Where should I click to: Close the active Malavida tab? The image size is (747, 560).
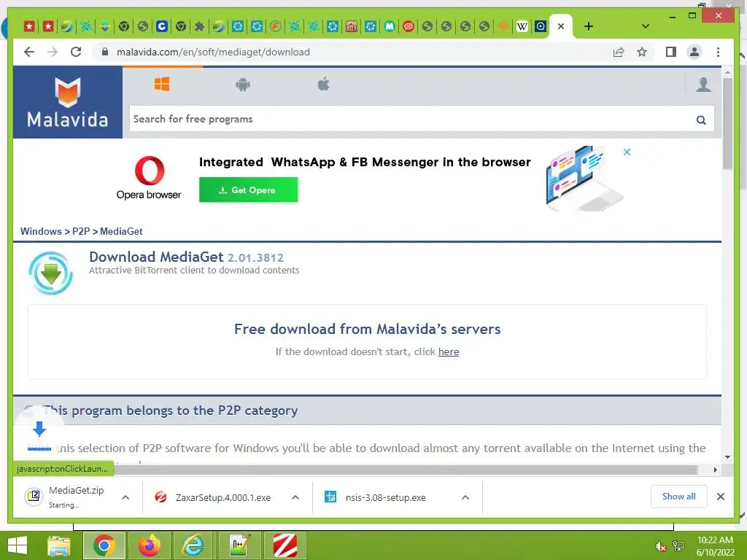click(x=561, y=26)
